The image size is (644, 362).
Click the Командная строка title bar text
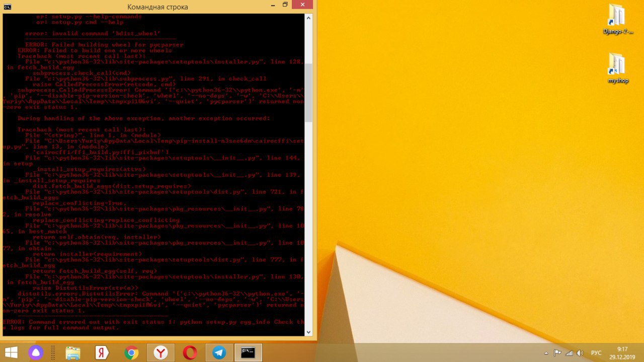[x=157, y=7]
